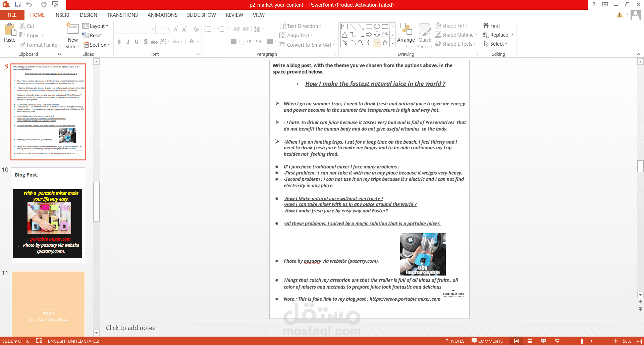
Task: Click the Format Painter button
Action: (39, 45)
